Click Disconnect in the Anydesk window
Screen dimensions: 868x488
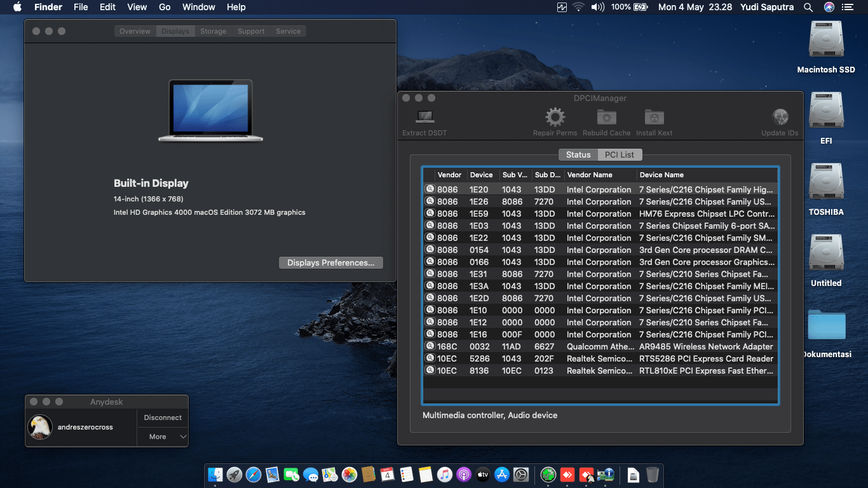(x=163, y=417)
